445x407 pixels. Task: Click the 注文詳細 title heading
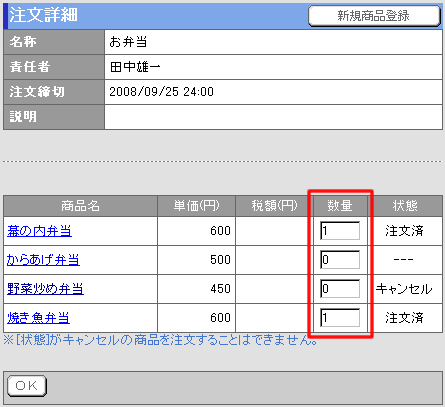tap(43, 15)
